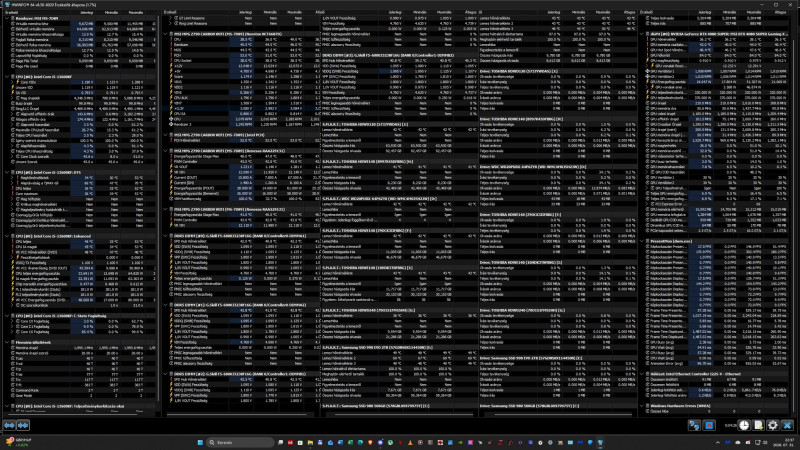Screen dimensions: 800x450
Task: Open the remote connection monitors icon
Action: [694, 425]
